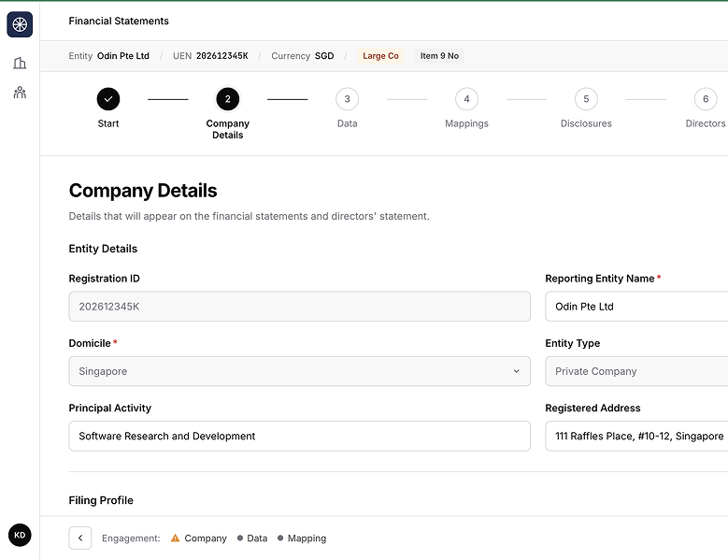The image size is (728, 560).
Task: Click the Company warning triangle icon
Action: (x=176, y=538)
